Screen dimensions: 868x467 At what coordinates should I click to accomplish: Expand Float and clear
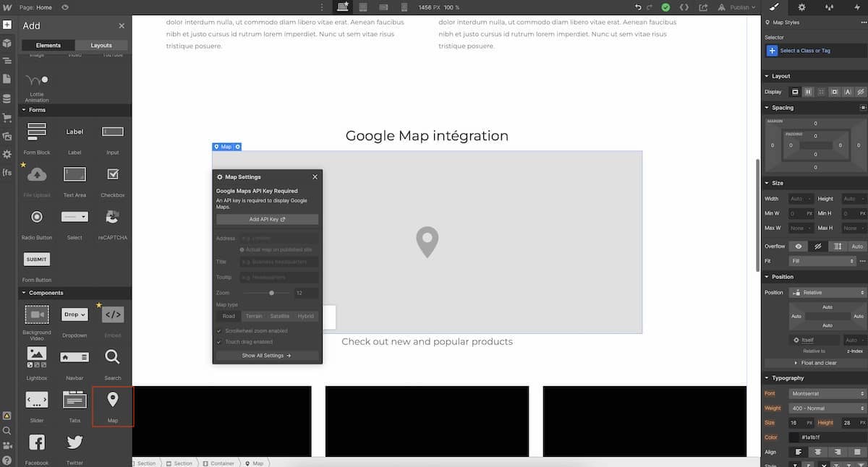815,363
